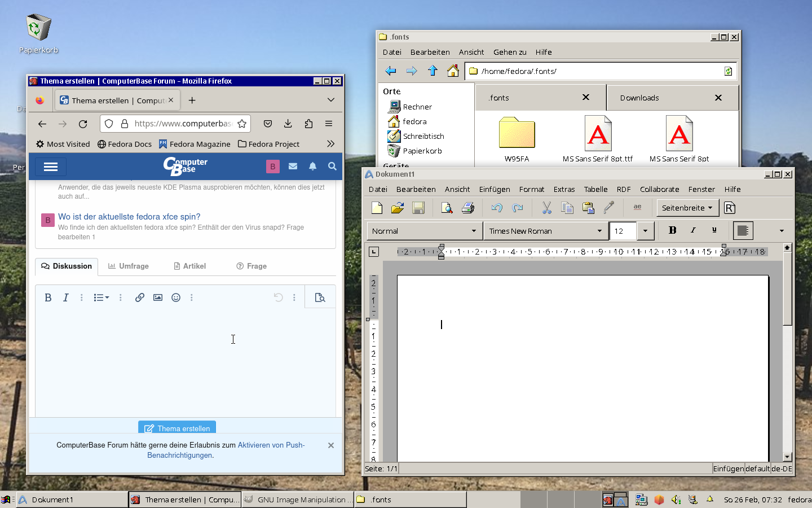Viewport: 812px width, 508px height.
Task: Open Firefox downloads panel
Action: tap(288, 124)
